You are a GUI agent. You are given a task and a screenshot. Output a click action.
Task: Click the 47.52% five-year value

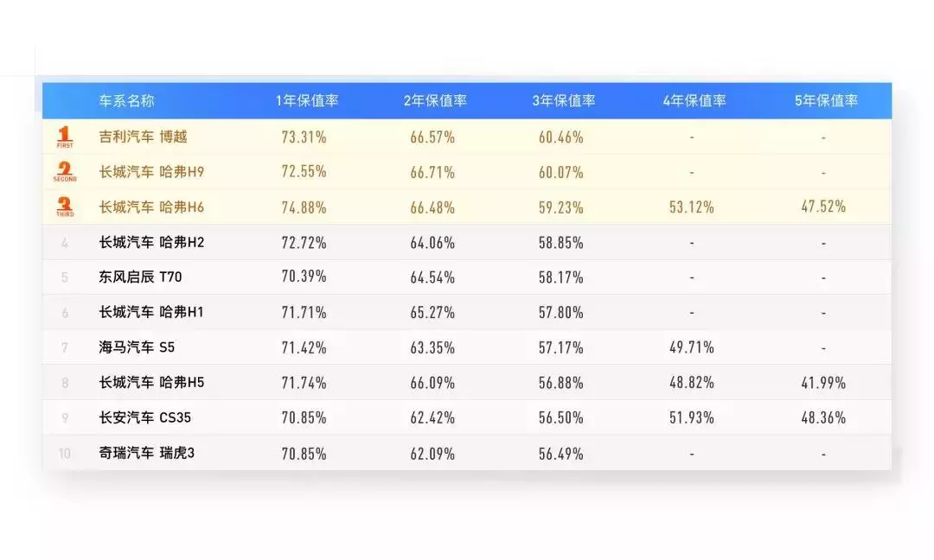823,207
